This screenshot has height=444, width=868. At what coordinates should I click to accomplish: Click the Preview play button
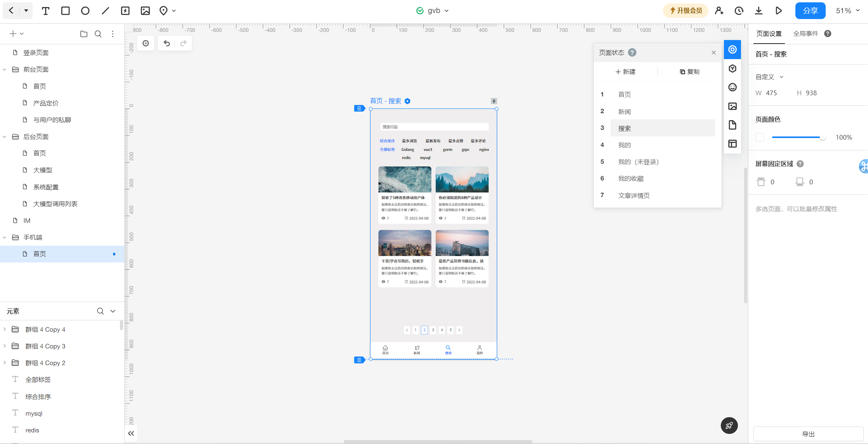[x=778, y=11]
